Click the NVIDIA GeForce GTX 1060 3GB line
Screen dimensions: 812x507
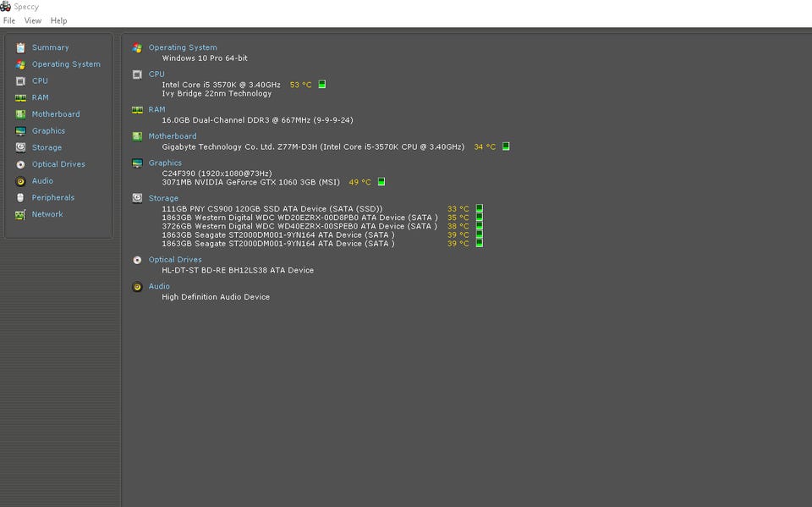(x=250, y=182)
